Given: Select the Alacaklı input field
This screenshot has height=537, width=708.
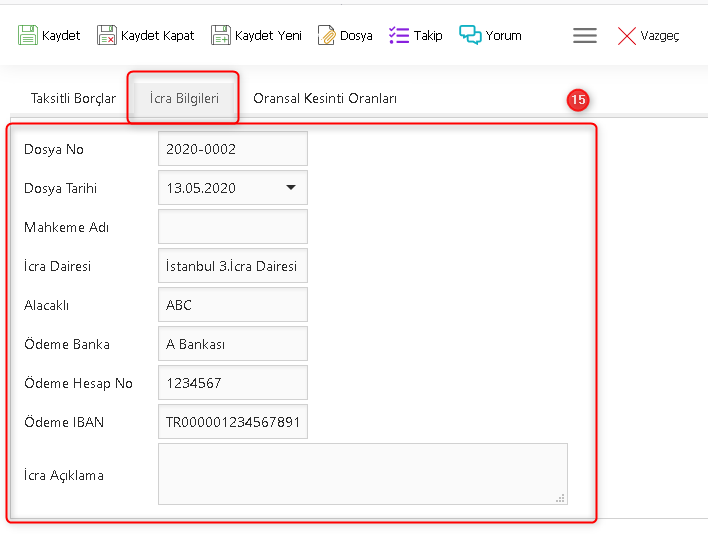Looking at the screenshot, I should (x=232, y=305).
